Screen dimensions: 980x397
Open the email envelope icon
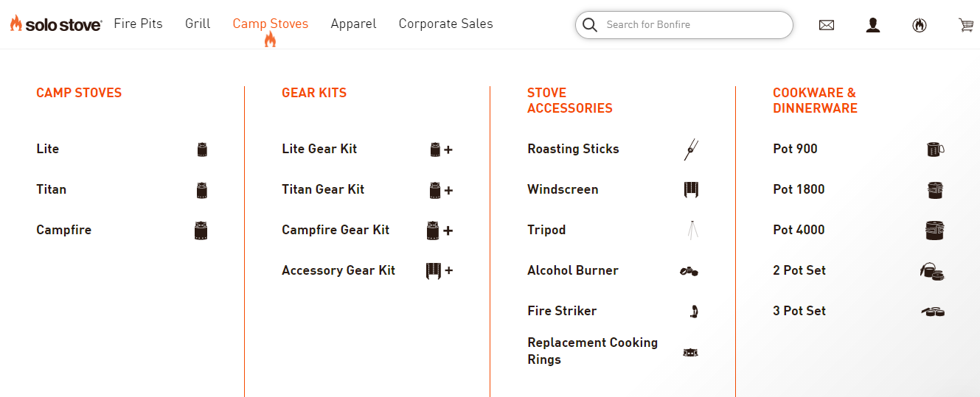coord(827,25)
